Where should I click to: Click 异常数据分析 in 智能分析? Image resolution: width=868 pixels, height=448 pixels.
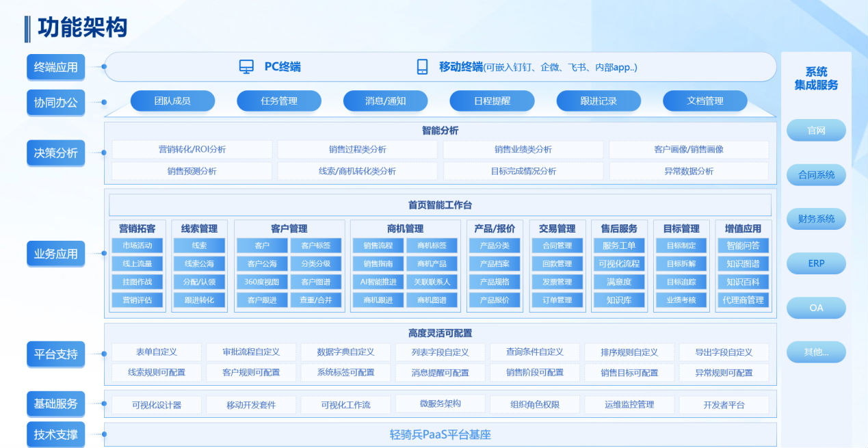(x=688, y=171)
